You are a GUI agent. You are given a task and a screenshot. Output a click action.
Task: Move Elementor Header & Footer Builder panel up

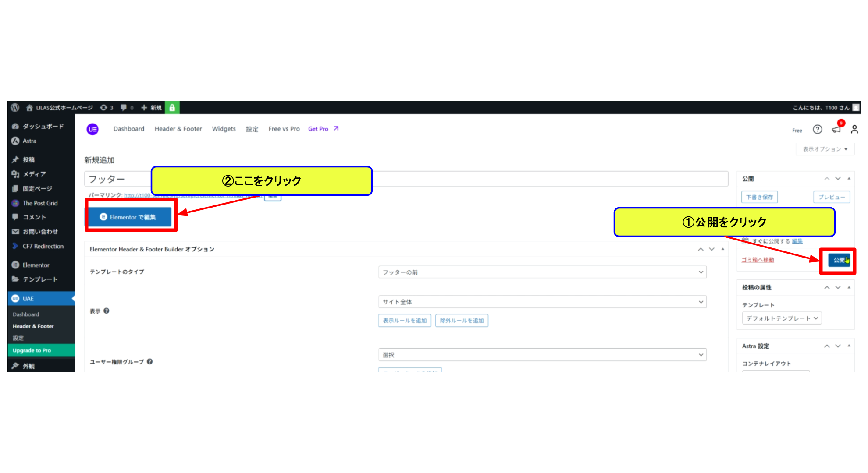click(701, 249)
